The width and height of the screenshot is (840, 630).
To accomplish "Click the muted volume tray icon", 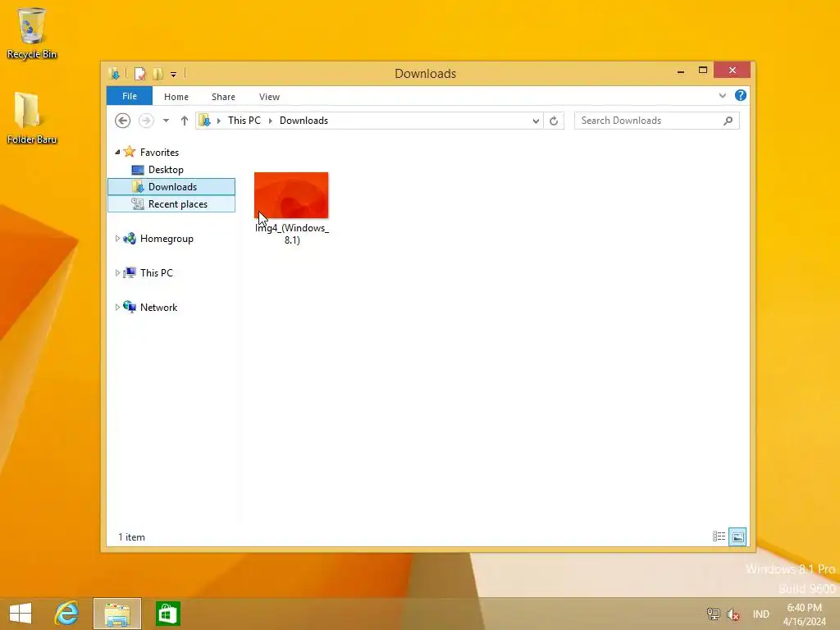I will click(x=733, y=614).
